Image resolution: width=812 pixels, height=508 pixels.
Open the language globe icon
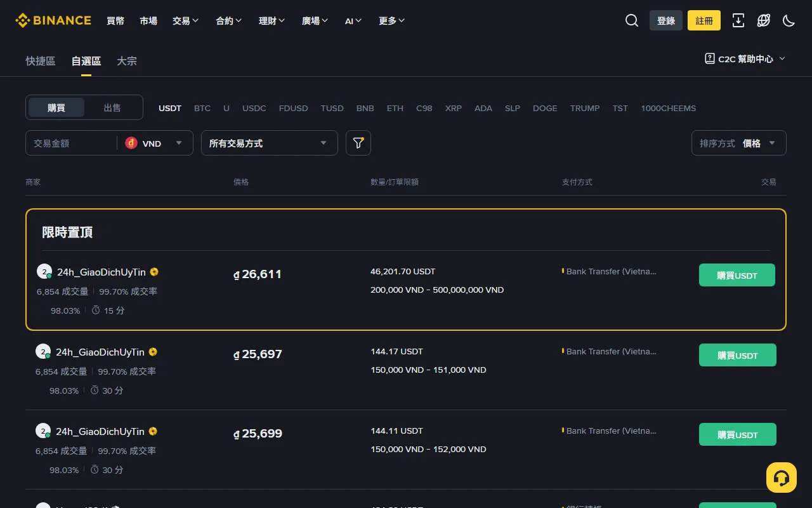764,20
